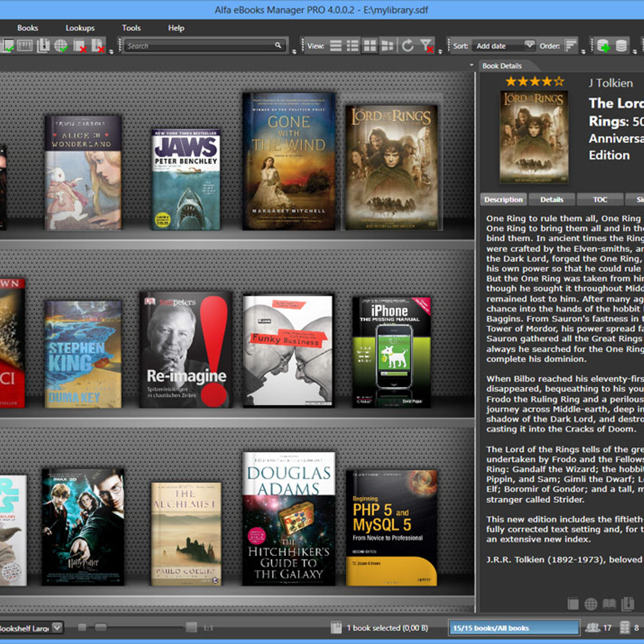This screenshot has width=644, height=644.
Task: Open the Sort 'Add date' dropdown
Action: click(503, 46)
